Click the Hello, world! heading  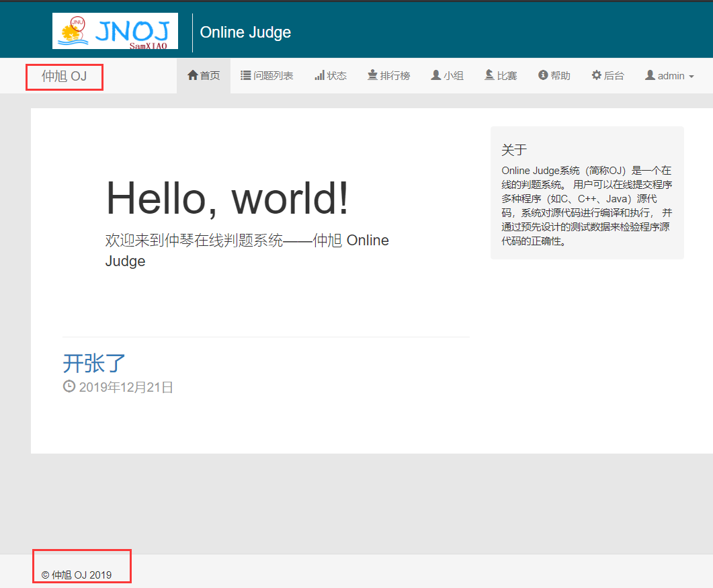pos(227,198)
